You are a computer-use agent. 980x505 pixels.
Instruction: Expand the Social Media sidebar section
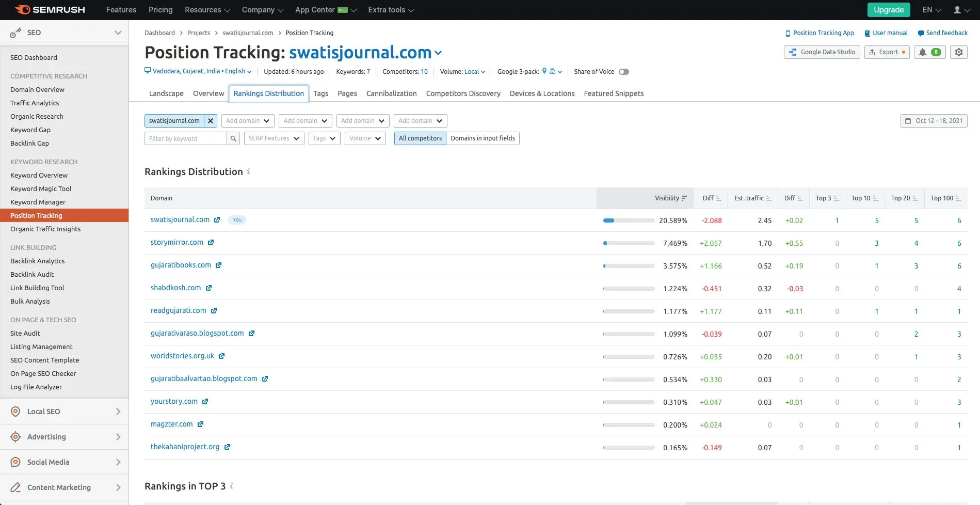coord(64,462)
